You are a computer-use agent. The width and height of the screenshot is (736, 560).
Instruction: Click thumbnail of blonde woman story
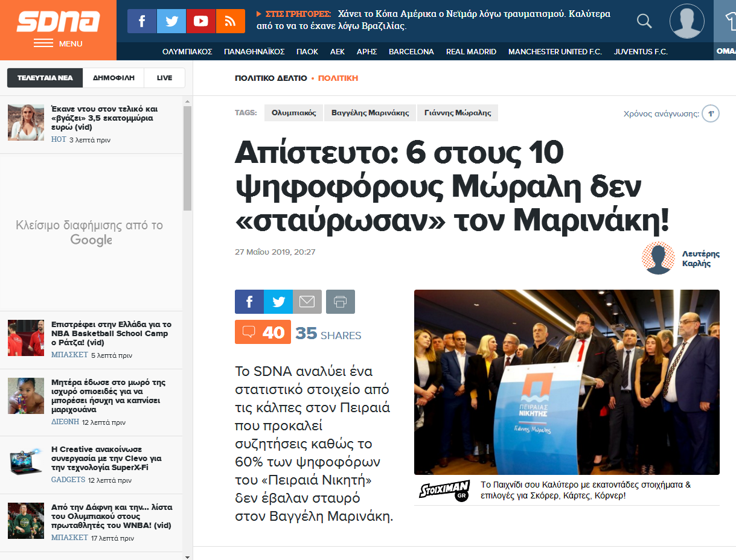26,122
